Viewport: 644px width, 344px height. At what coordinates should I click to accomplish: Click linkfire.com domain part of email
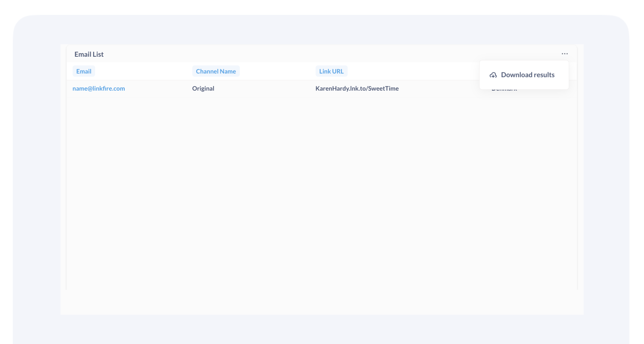point(109,88)
